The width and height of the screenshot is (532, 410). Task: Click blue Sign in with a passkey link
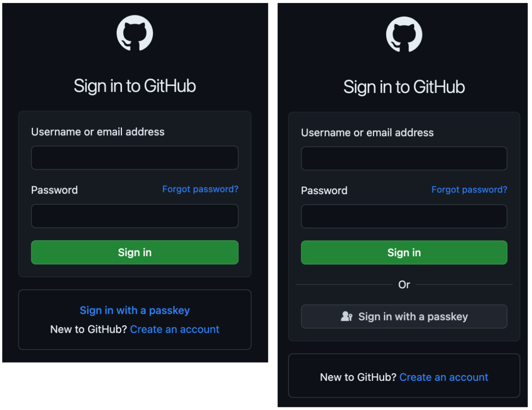(x=135, y=311)
